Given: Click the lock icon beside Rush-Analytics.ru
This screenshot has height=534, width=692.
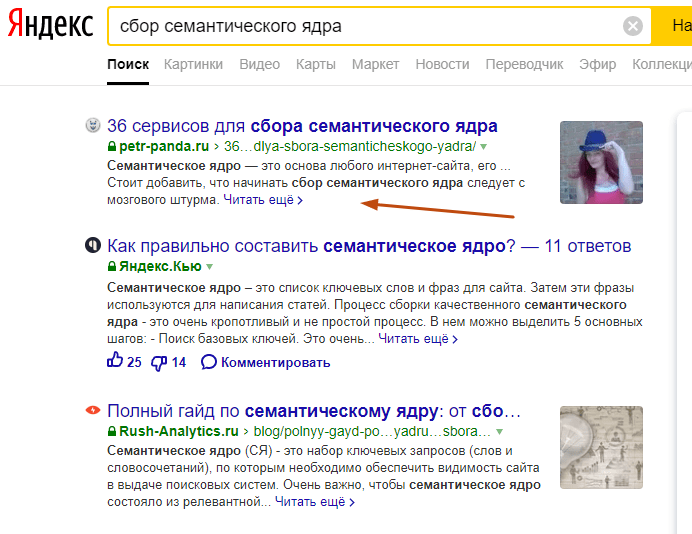Looking at the screenshot, I should (112, 431).
